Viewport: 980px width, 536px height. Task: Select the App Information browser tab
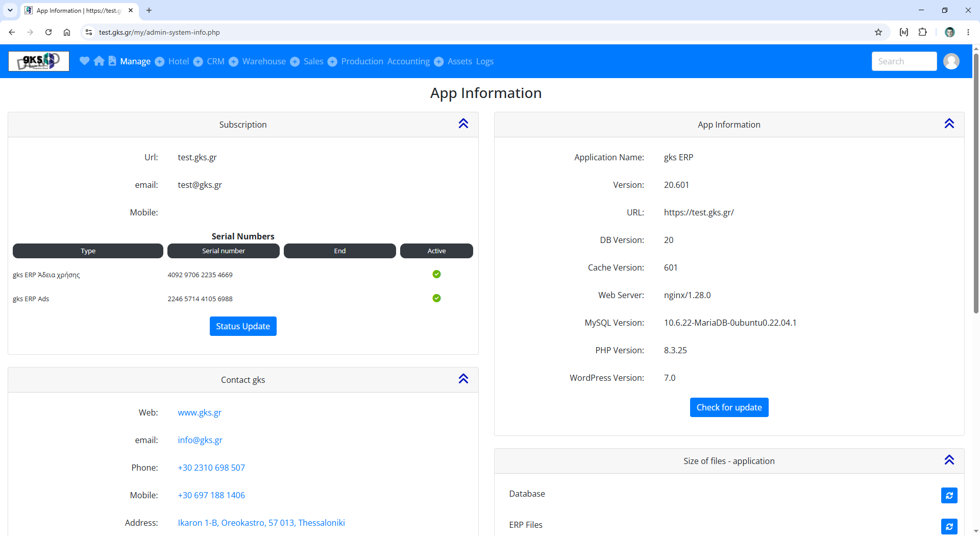tap(79, 10)
